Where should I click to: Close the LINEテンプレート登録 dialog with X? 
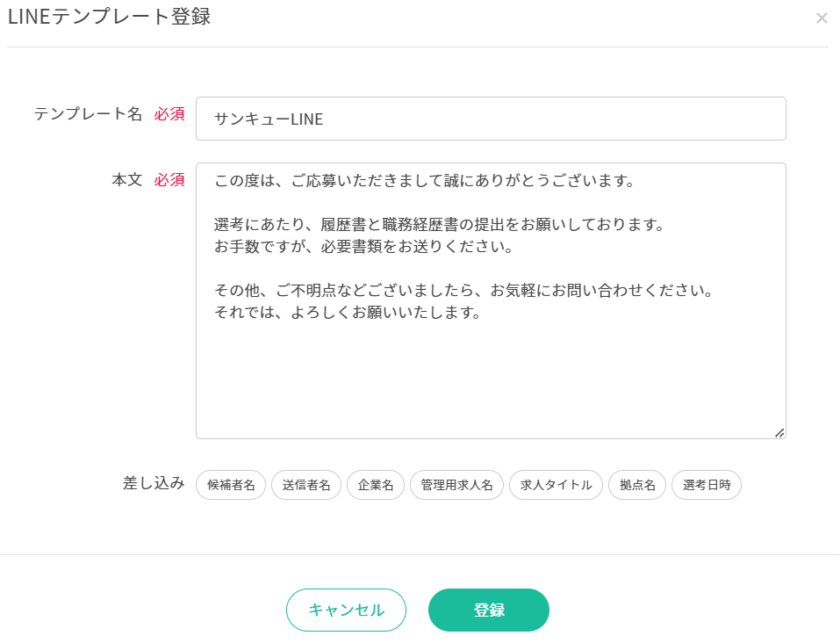point(822,18)
